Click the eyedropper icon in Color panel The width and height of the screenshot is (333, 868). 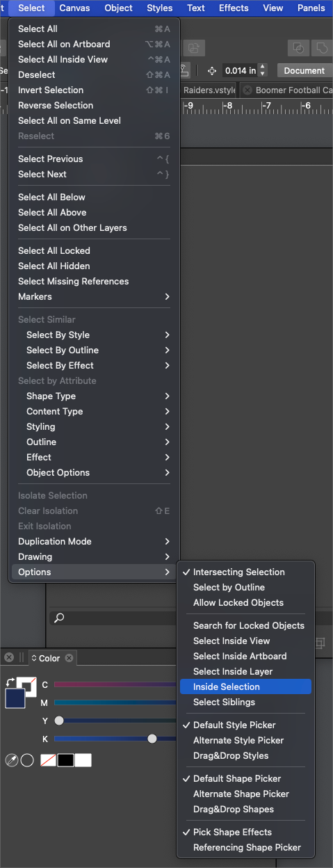12,760
